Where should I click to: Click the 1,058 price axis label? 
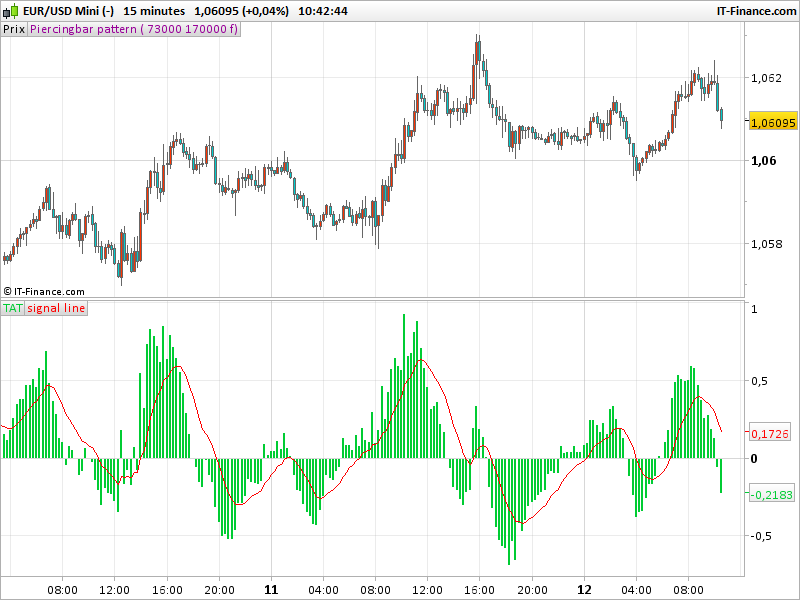[766, 244]
